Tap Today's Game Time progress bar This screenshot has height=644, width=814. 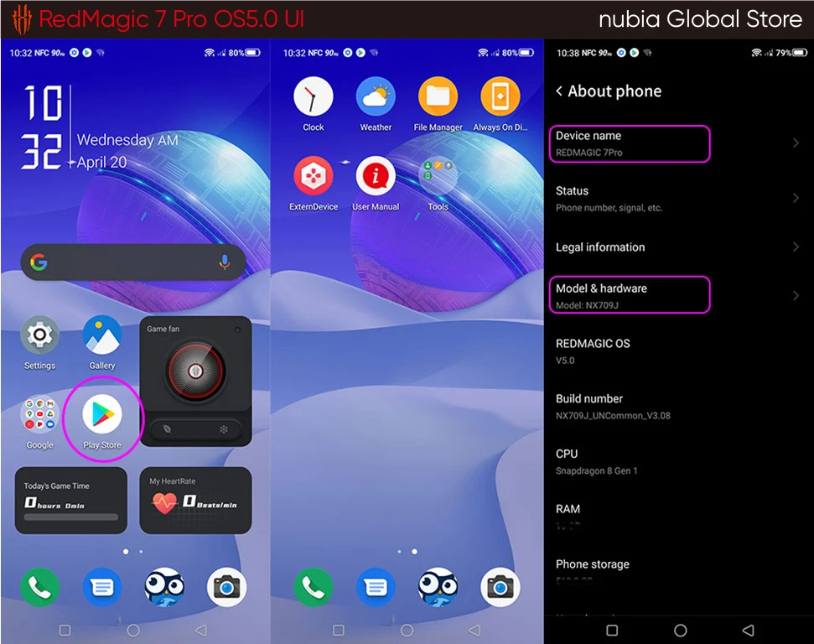click(x=71, y=517)
